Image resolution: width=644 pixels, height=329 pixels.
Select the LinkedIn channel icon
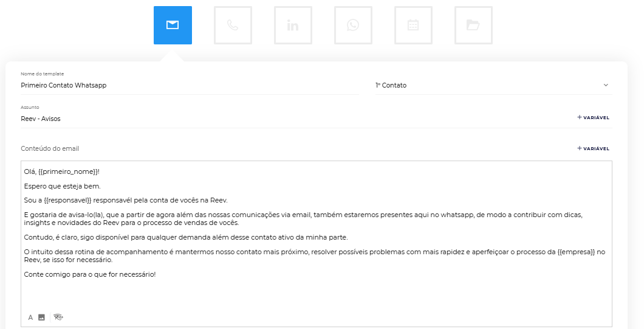293,25
